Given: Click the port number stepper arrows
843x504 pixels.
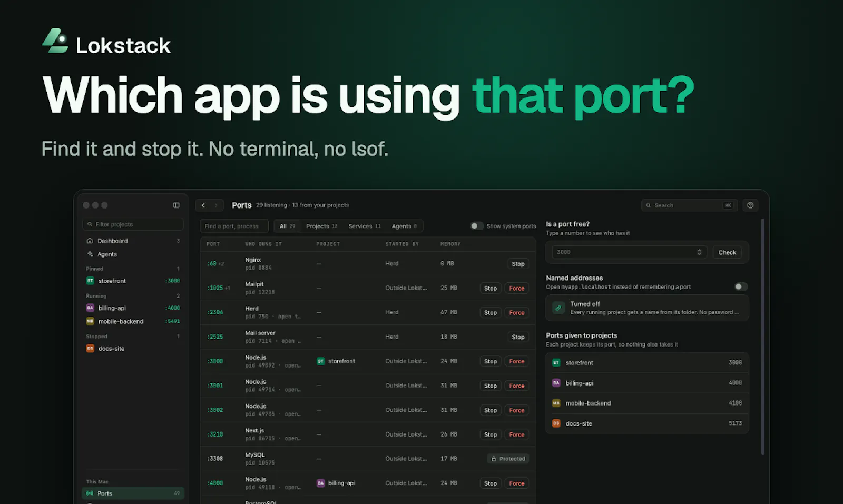Looking at the screenshot, I should [x=699, y=252].
